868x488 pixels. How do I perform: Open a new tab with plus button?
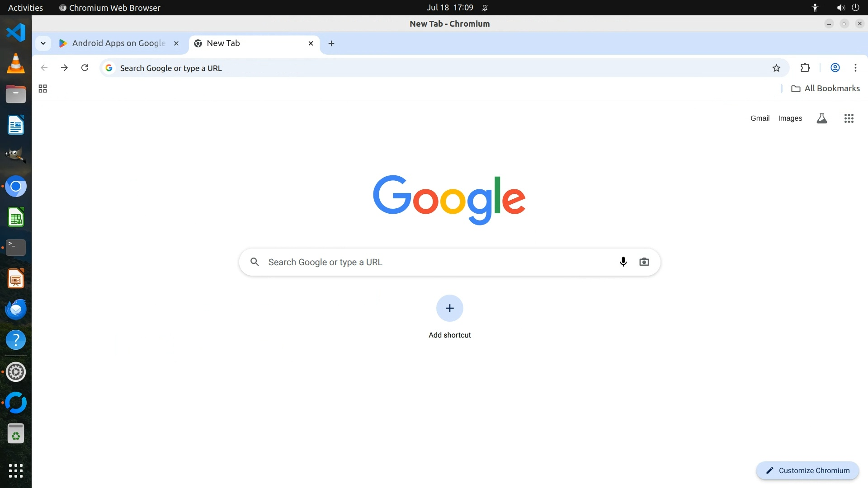click(x=331, y=43)
